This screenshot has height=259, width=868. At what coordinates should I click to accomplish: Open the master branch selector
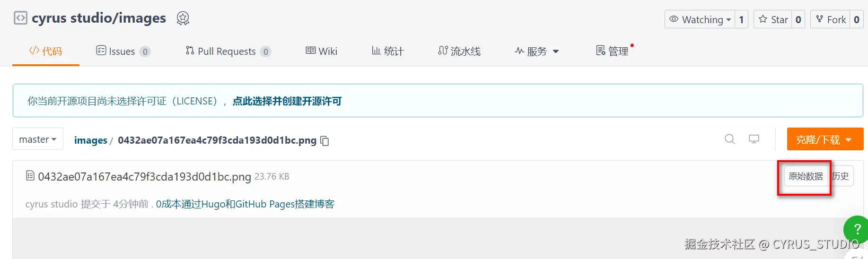click(38, 139)
